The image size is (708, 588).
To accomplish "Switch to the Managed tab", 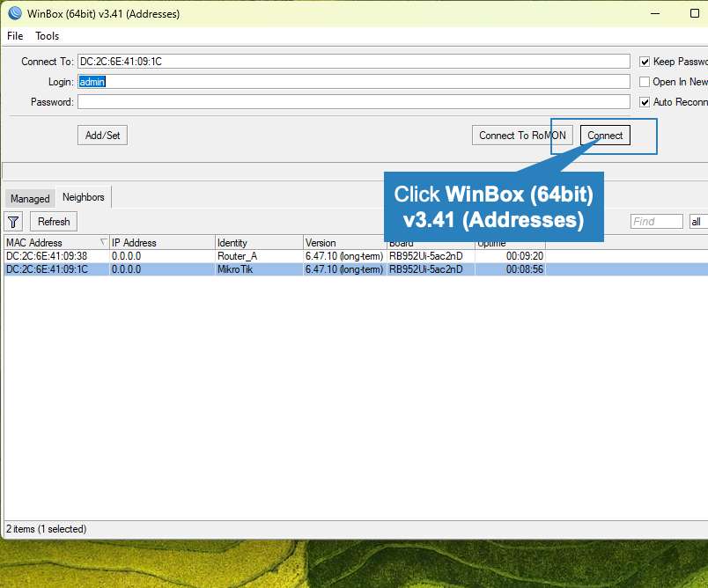I will point(30,199).
